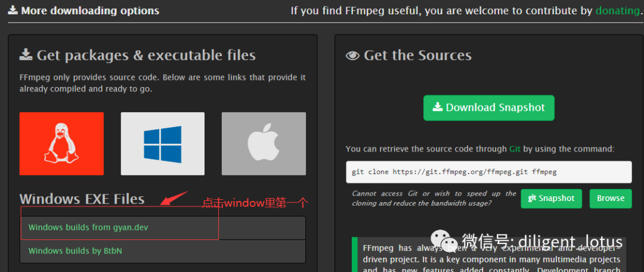Image resolution: width=644 pixels, height=272 pixels.
Task: Open the git Snapshot button
Action: 551,199
